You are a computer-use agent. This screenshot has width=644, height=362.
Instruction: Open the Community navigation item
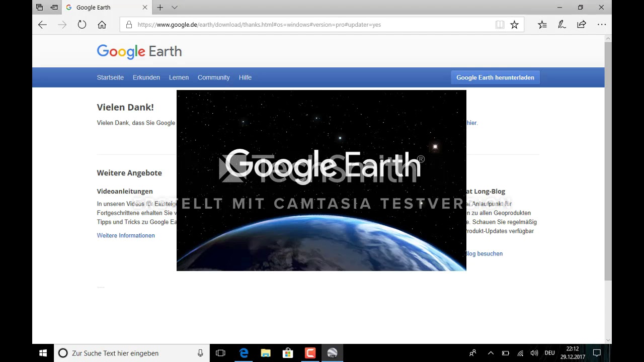[213, 77]
